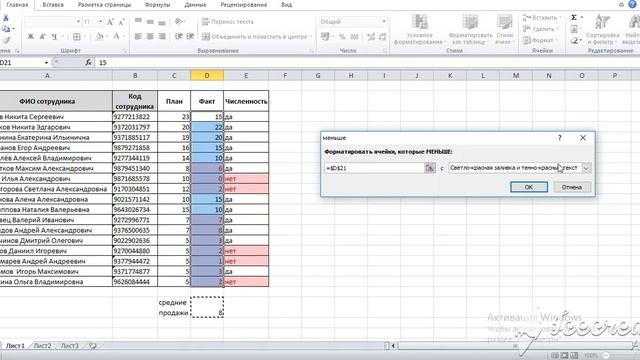
Task: Open Форматировать как таблицу dropdown
Action: point(470,29)
